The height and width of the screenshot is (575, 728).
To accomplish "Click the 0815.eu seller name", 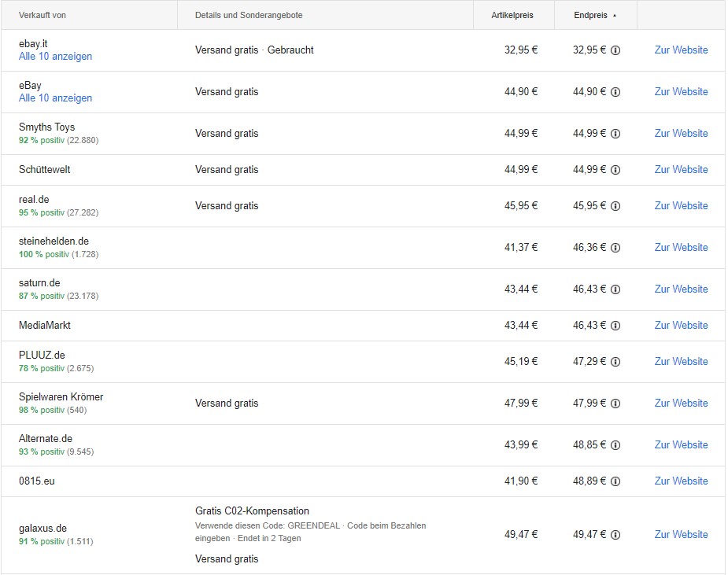I will (x=37, y=481).
